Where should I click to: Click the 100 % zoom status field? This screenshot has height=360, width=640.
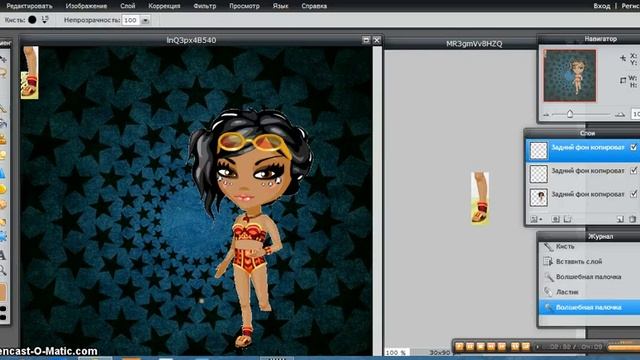(396, 352)
